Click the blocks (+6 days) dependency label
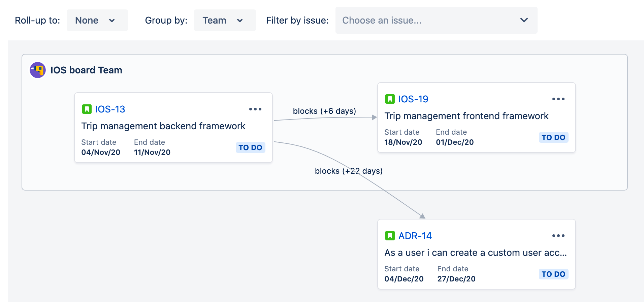Screen dimensions: 644x303 point(324,111)
